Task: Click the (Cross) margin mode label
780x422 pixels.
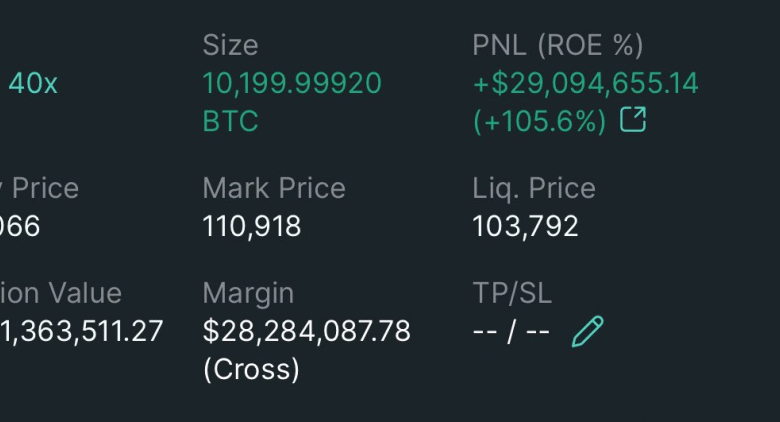Action: point(251,369)
